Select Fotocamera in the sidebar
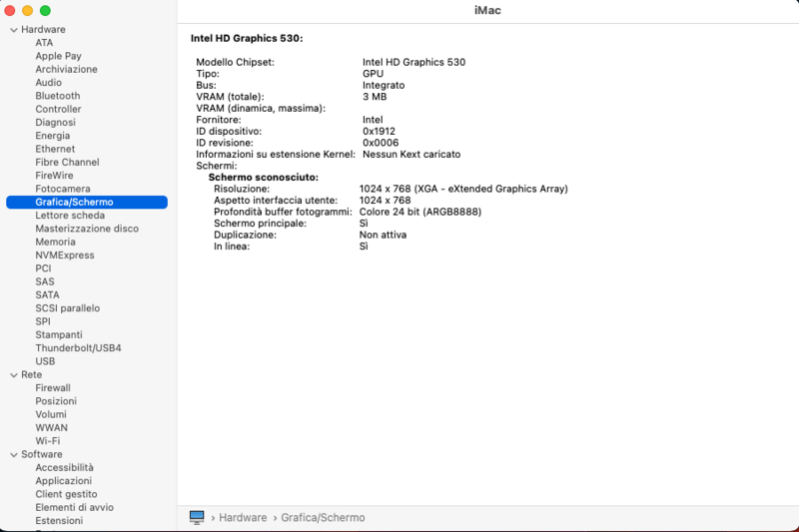Screen dimensions: 799x532 pos(63,189)
